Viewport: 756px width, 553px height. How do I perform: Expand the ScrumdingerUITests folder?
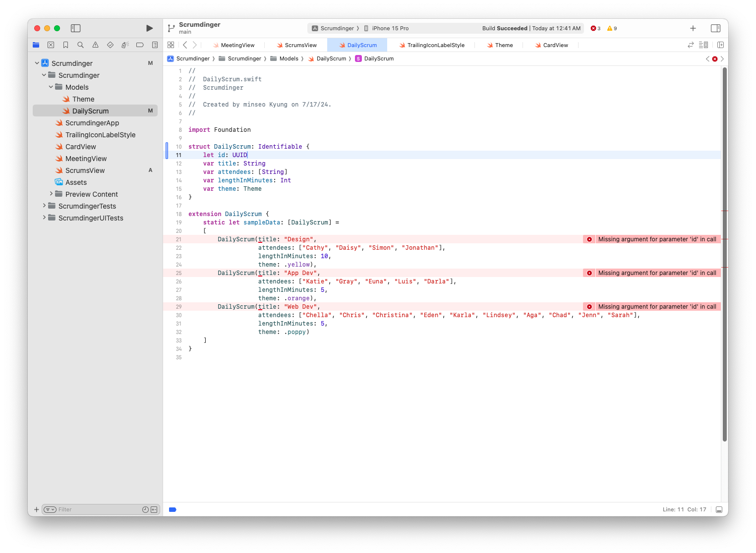click(x=44, y=218)
